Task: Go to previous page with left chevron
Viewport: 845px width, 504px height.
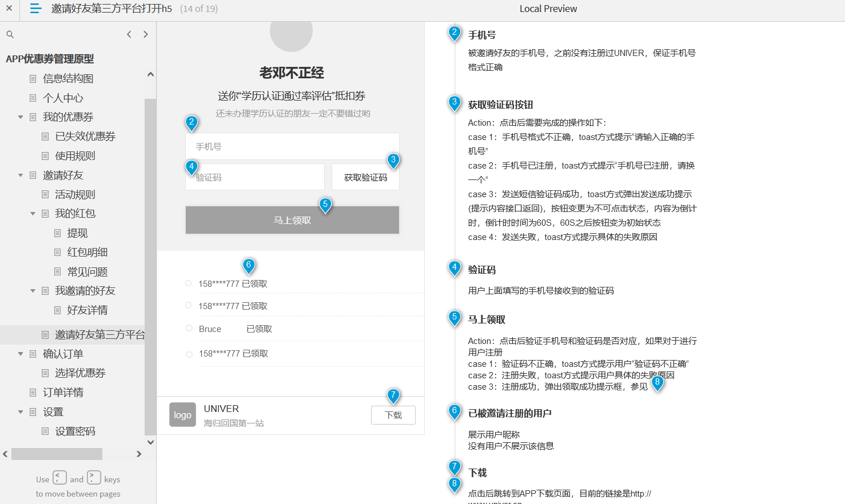Action: [129, 34]
